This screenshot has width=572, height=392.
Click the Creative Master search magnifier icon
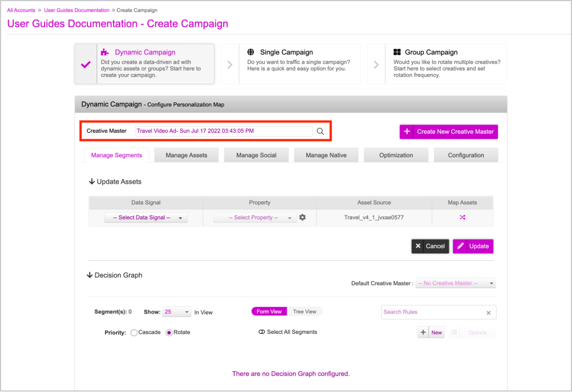coord(320,131)
